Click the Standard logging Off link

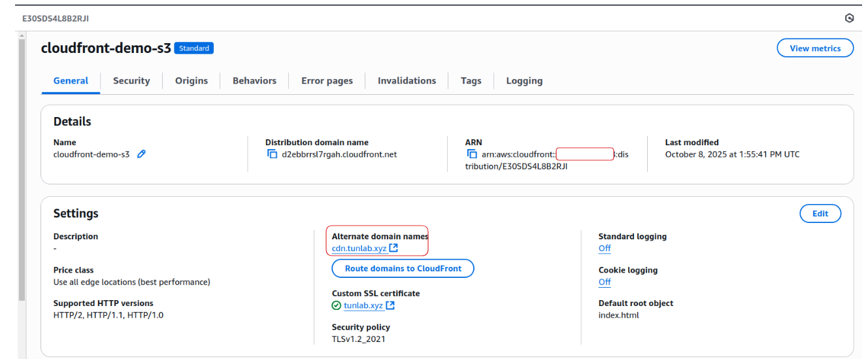click(605, 248)
